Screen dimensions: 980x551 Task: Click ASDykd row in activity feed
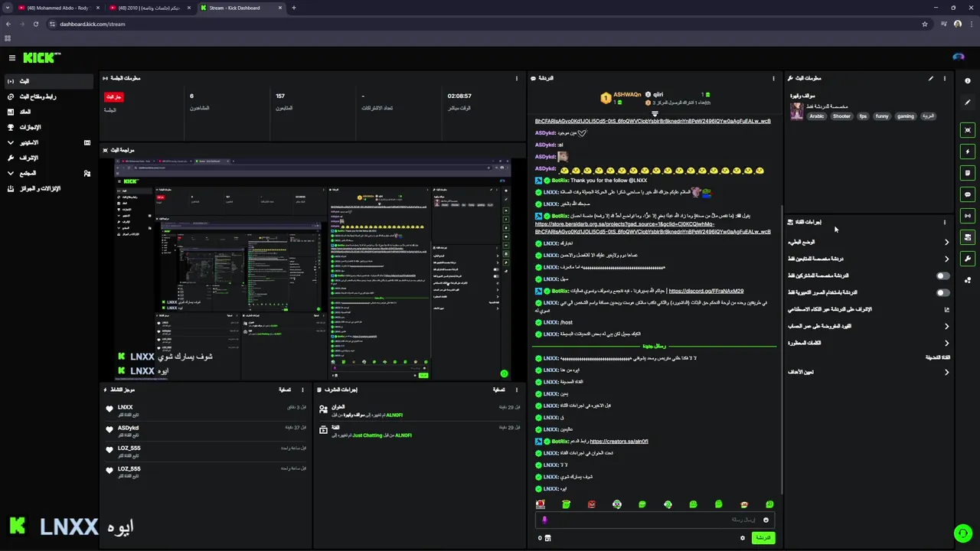point(207,431)
